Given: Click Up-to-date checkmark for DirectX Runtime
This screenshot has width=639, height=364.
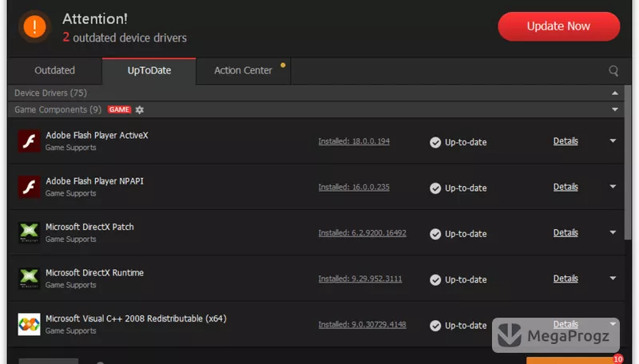Looking at the screenshot, I should [435, 279].
